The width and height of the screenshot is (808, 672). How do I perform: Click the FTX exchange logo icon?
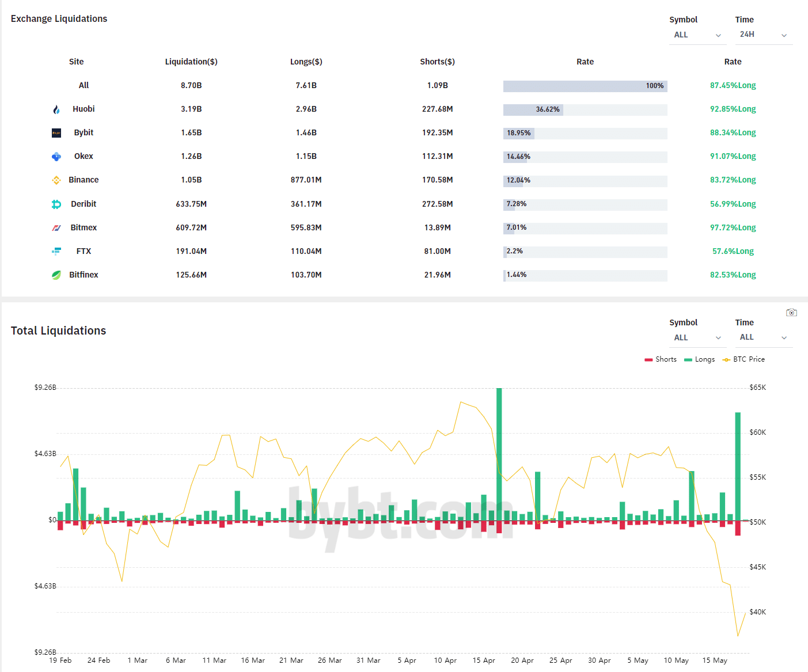point(56,251)
